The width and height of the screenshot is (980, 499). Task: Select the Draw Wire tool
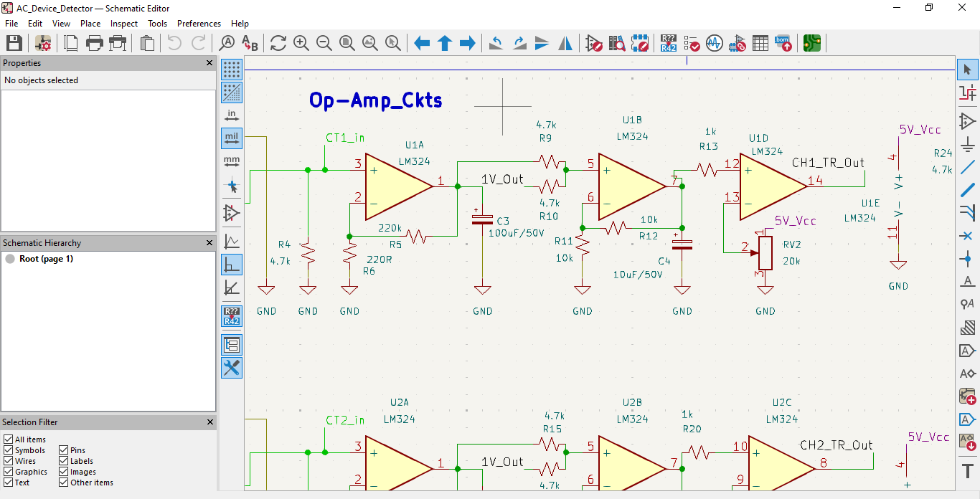(x=967, y=166)
